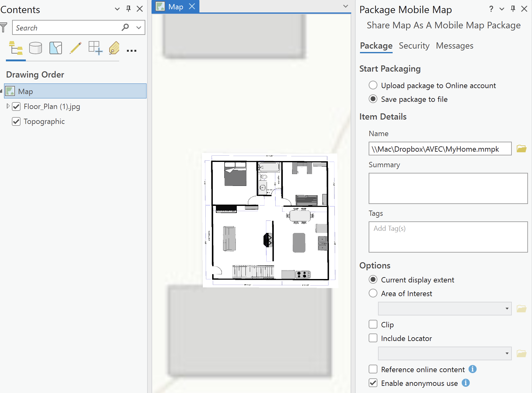Viewport: 532px width, 393px height.
Task: Switch to List By Data Source view
Action: pos(35,48)
